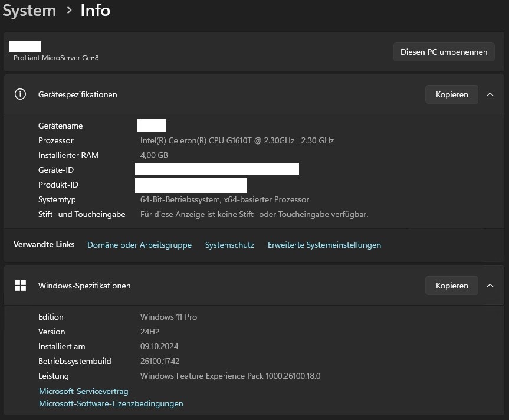Click the Installiert am label
This screenshot has height=420, width=509.
point(62,347)
